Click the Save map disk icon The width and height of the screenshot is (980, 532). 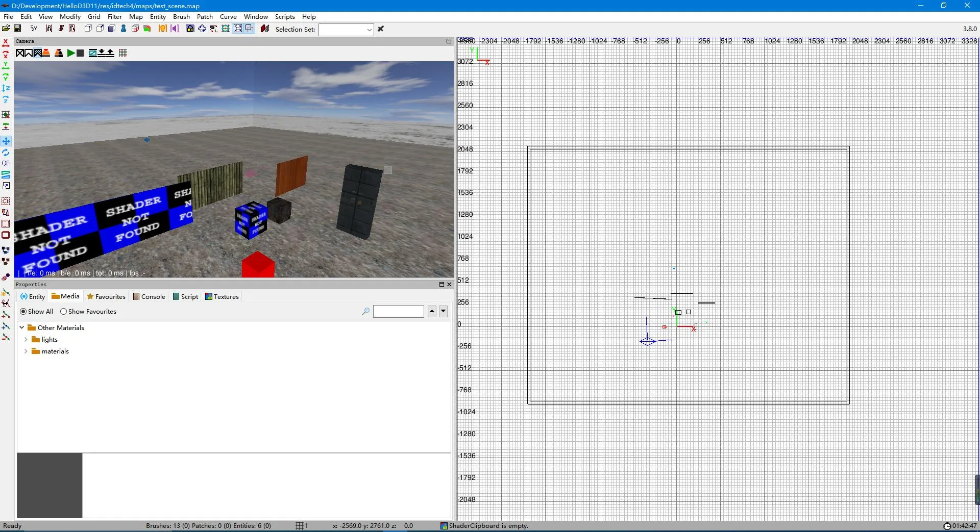pos(17,29)
